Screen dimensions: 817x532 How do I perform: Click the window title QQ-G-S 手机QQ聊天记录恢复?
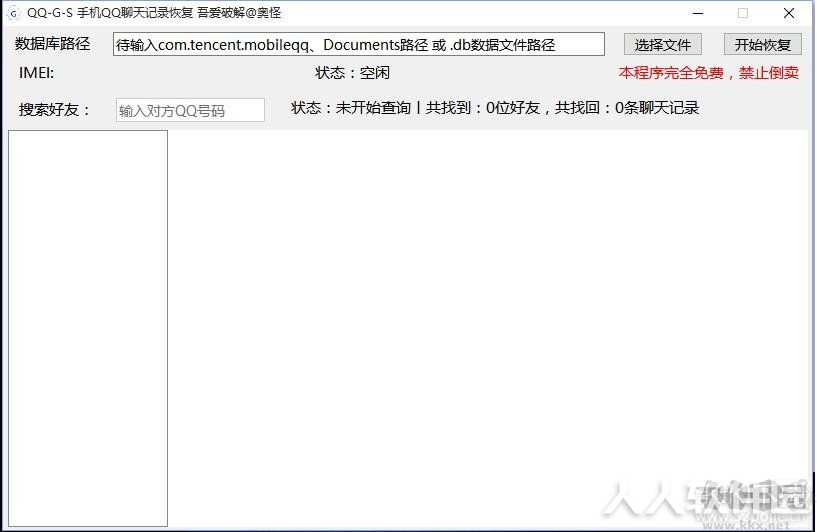pos(110,13)
